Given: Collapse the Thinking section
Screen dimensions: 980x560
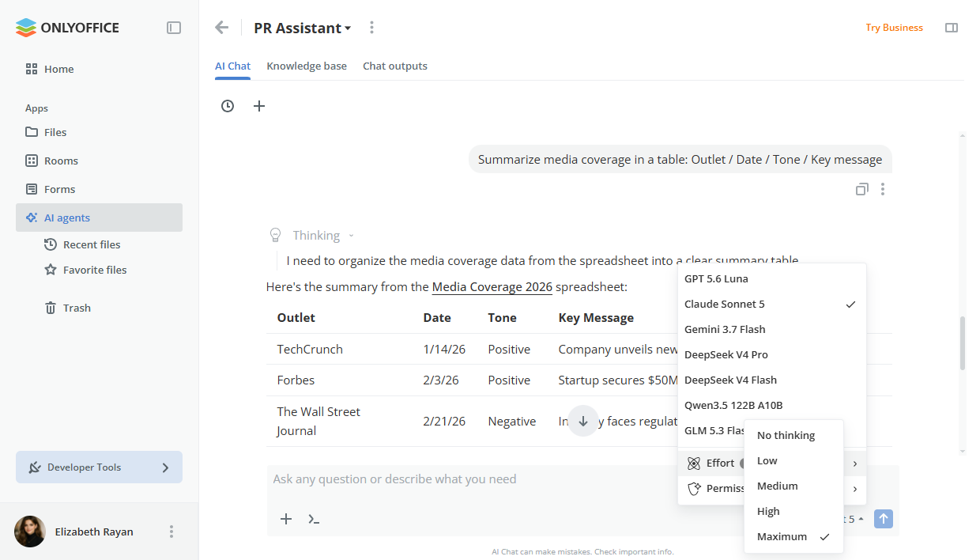Looking at the screenshot, I should [351, 235].
